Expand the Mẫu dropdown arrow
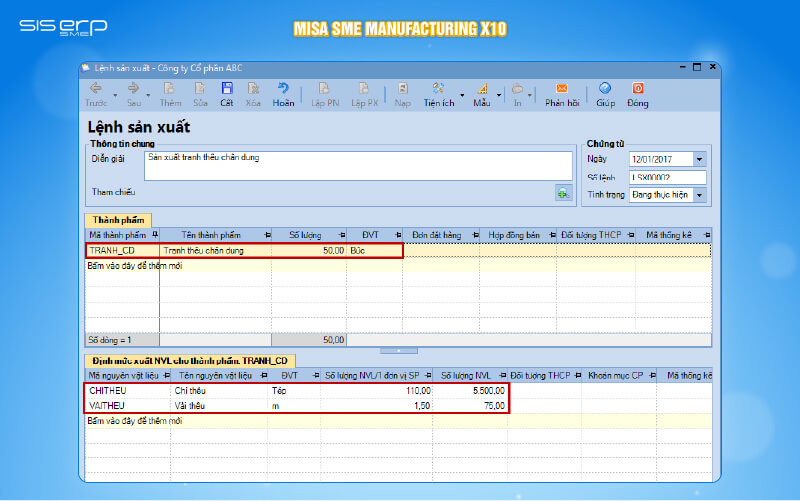Image resolution: width=800 pixels, height=501 pixels. click(499, 95)
